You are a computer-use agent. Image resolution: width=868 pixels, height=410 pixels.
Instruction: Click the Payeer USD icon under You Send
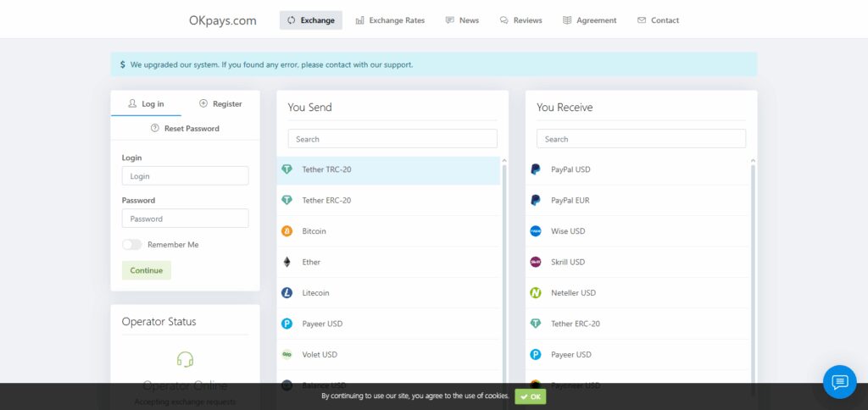287,324
